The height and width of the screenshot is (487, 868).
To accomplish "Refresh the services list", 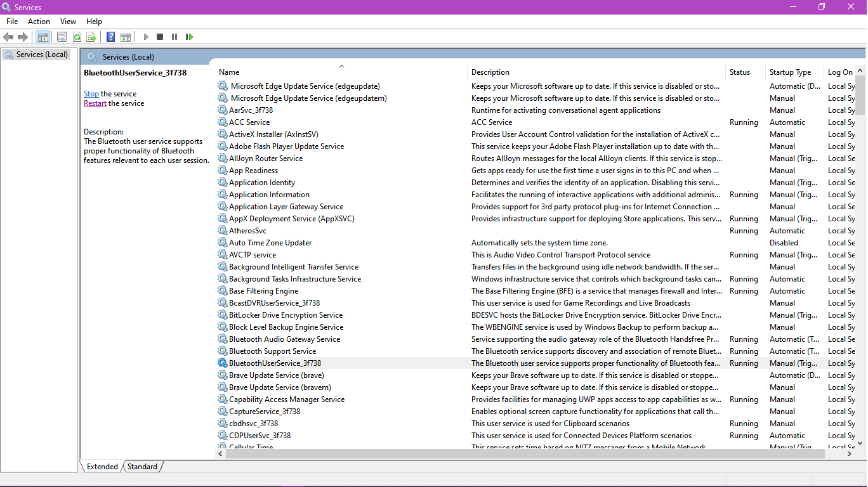I will (x=77, y=36).
